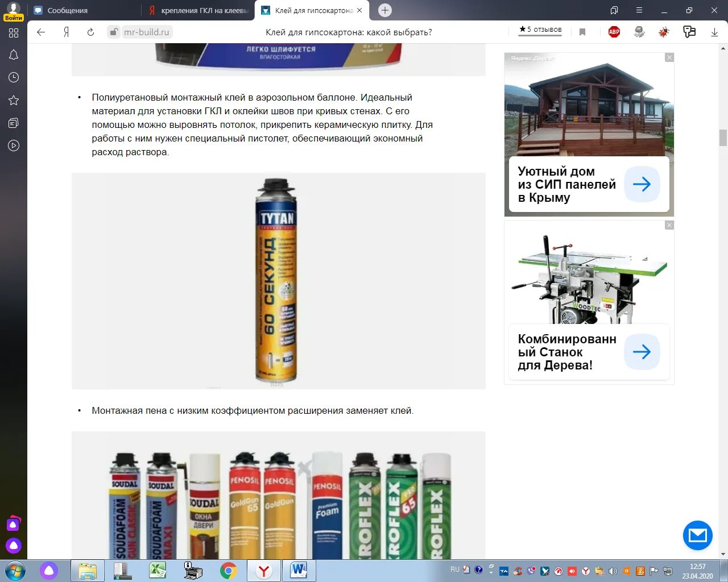Open Yandex home via the Я button
Screen dimensions: 728x582
pyautogui.click(x=66, y=32)
